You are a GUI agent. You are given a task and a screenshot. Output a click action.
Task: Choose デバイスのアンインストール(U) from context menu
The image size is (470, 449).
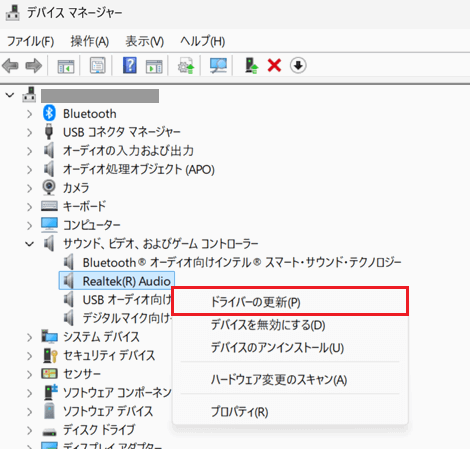[290, 348]
